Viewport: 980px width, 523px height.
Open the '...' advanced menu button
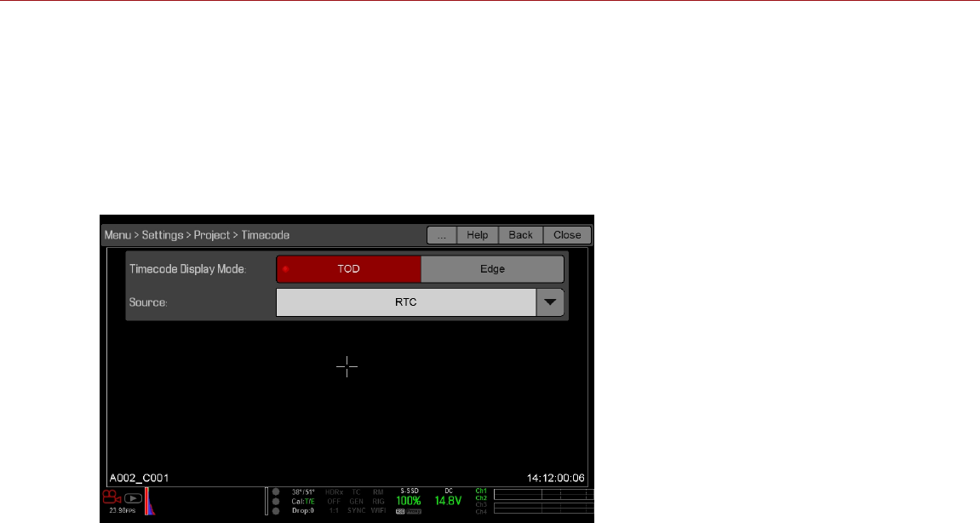(442, 235)
